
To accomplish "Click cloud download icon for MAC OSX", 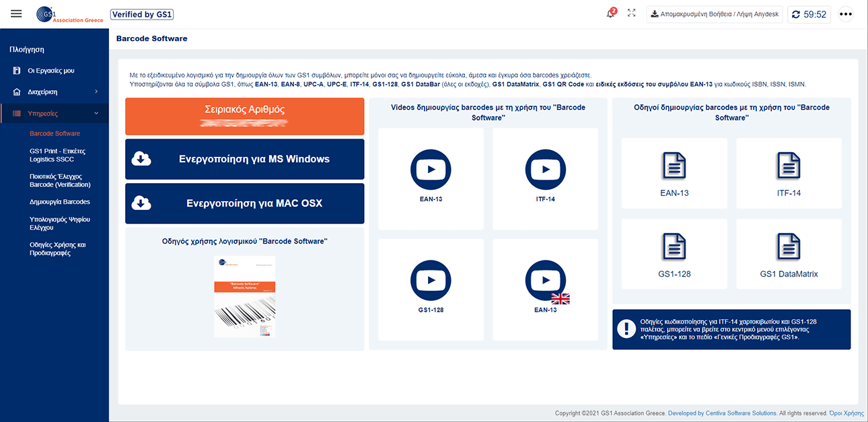I will click(x=141, y=203).
